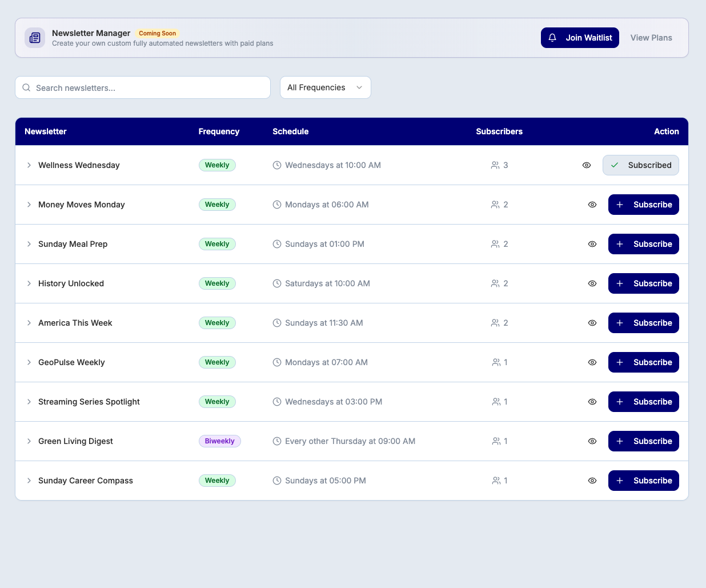Viewport: 706px width, 588px height.
Task: Click clock icon beside Sundays at 11:30 AM
Action: [x=277, y=323]
